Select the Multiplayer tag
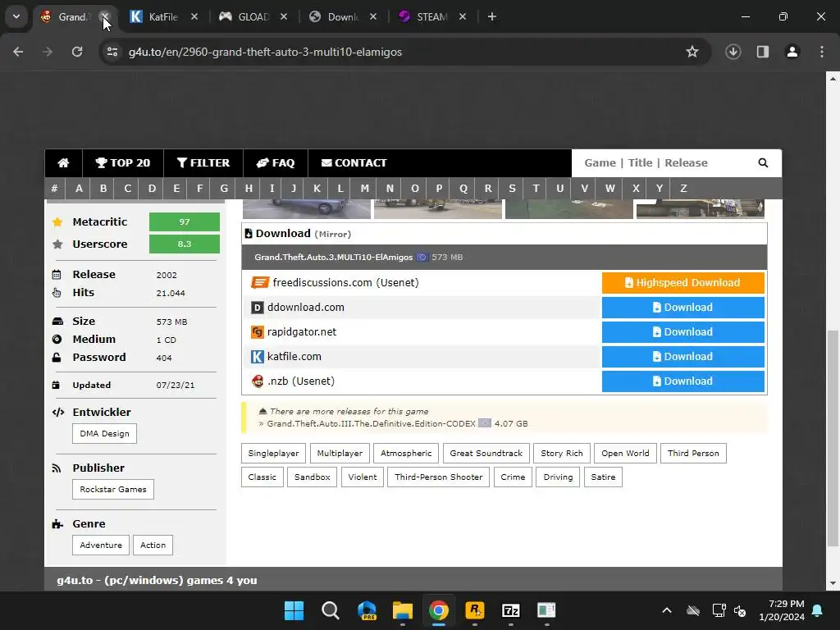 click(340, 453)
